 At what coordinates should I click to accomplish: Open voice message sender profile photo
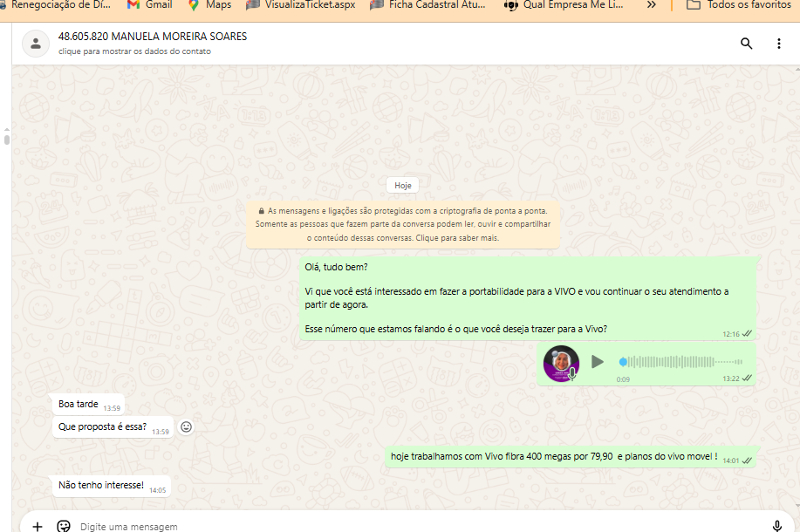pyautogui.click(x=561, y=363)
